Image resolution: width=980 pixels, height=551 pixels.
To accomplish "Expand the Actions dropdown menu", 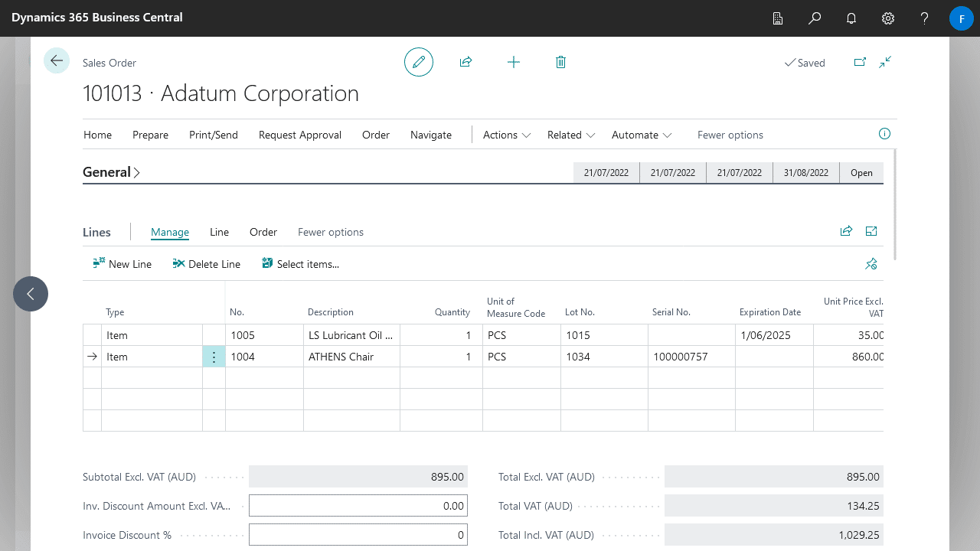I will pos(506,135).
